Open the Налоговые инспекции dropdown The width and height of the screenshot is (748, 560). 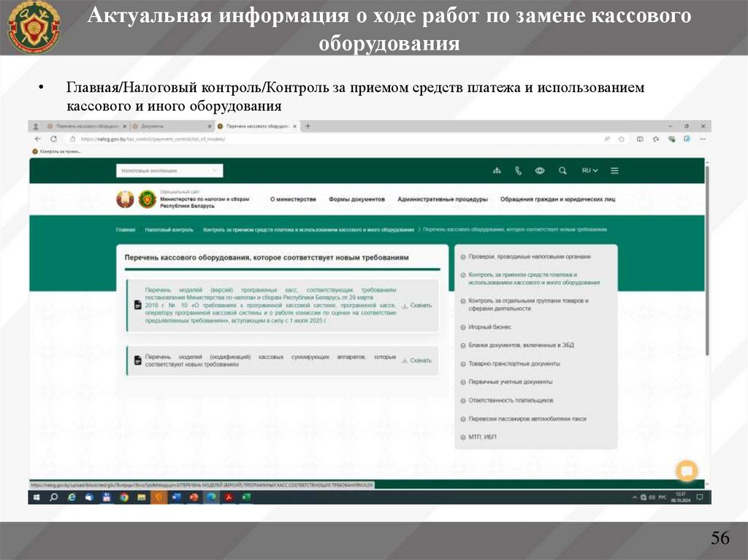[169, 171]
